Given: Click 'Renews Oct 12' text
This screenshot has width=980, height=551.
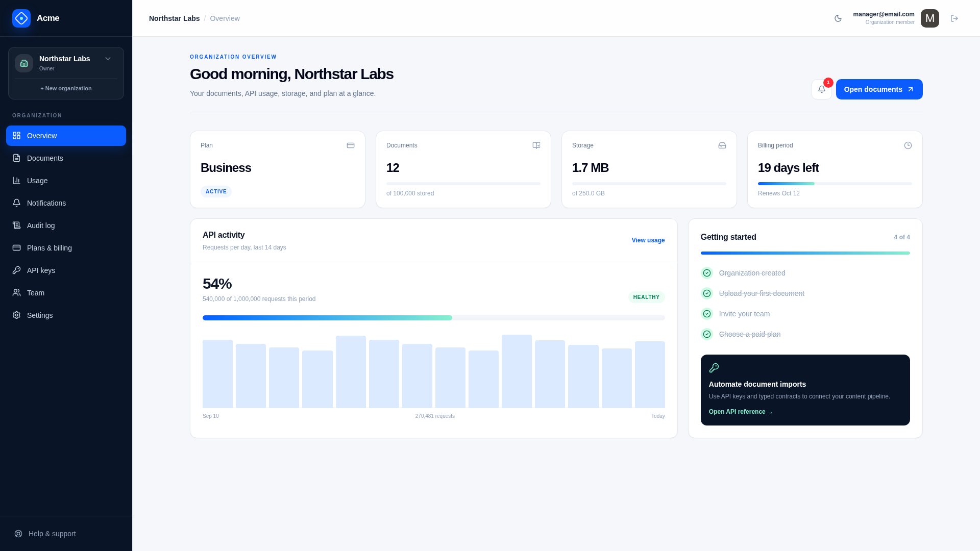Looking at the screenshot, I should pyautogui.click(x=779, y=193).
